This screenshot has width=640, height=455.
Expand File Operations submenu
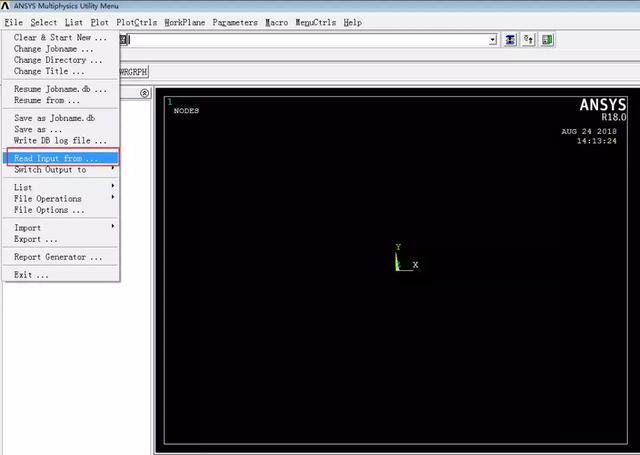pyautogui.click(x=60, y=199)
